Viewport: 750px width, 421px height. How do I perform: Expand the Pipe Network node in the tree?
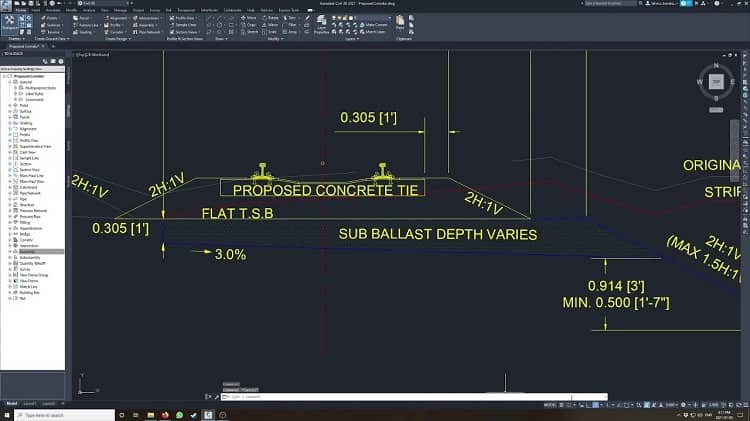(10, 193)
